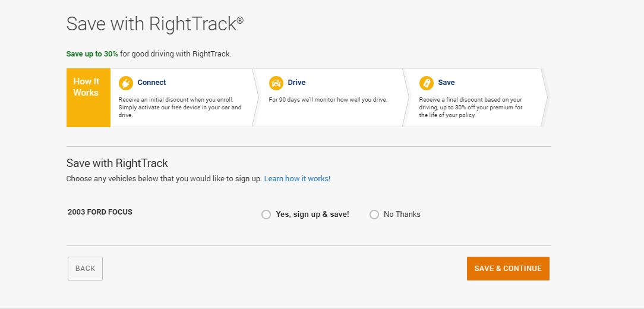Click the Drive car icon
This screenshot has height=309, width=644.
coord(276,83)
